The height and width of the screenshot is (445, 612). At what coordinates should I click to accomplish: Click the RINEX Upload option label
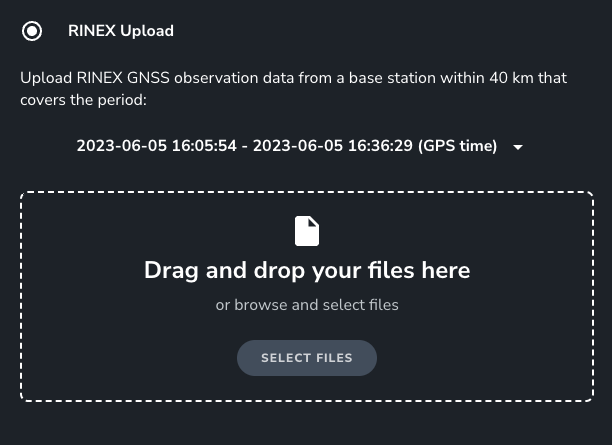pos(121,31)
